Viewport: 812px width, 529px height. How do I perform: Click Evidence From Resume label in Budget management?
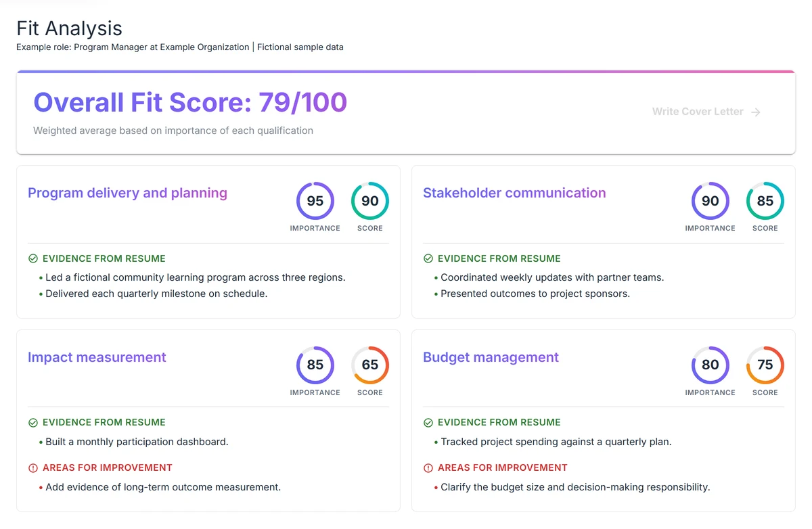coord(499,423)
